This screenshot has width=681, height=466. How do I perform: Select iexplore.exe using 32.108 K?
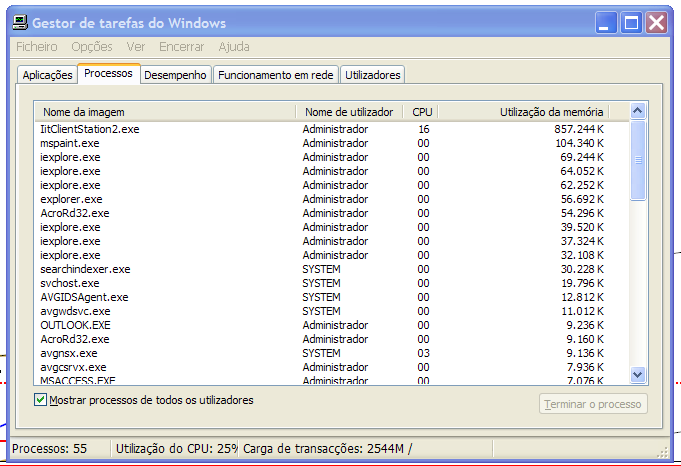(332, 255)
